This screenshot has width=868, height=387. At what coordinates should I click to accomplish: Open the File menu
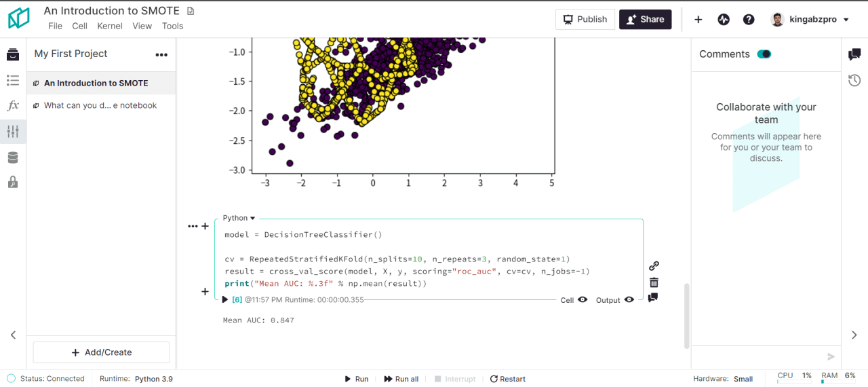click(56, 26)
